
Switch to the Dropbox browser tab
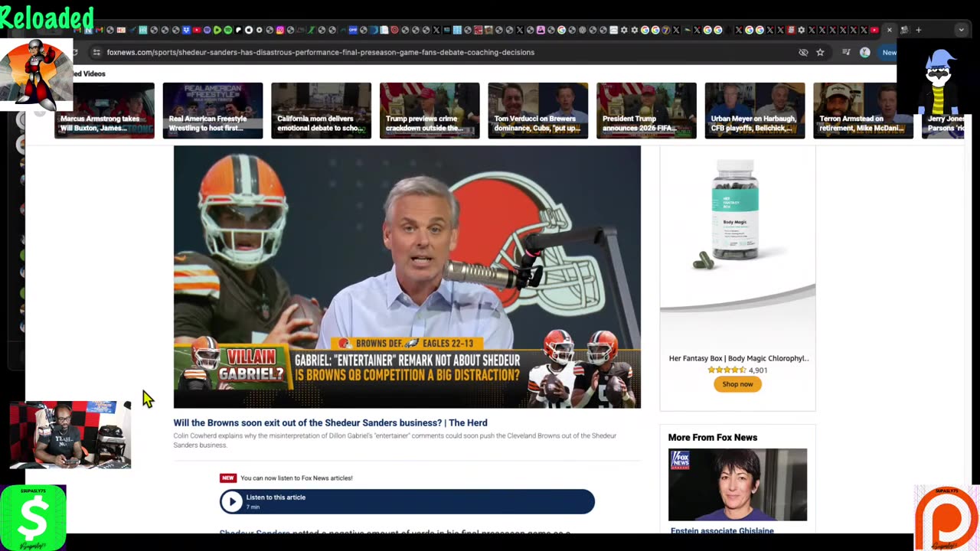pyautogui.click(x=186, y=30)
